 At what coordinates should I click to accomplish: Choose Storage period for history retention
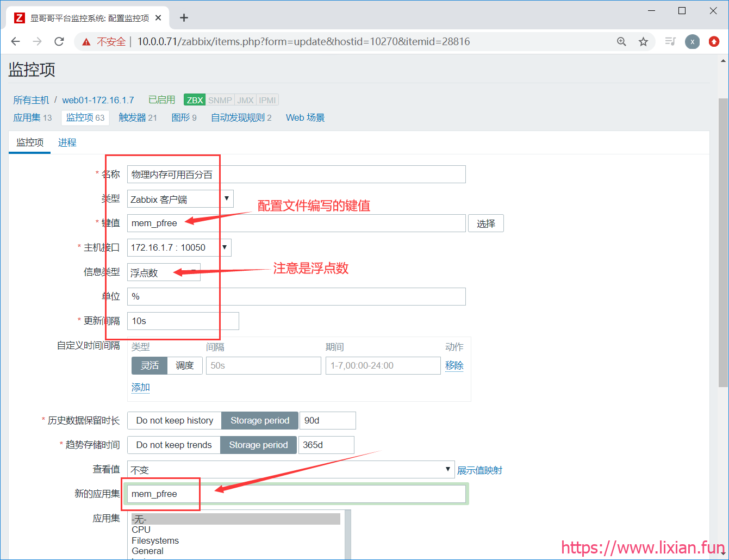click(x=260, y=420)
